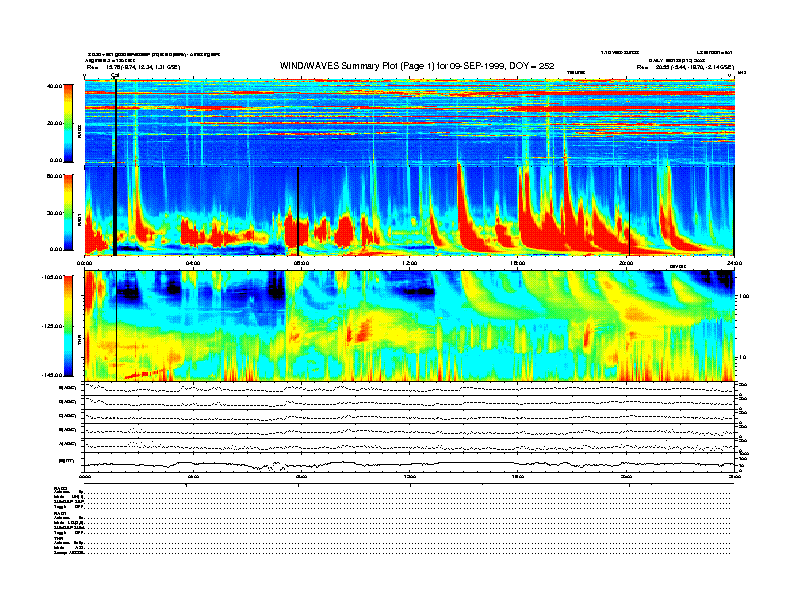792x612 pixels.
Task: Click the 16:00 tick label under RAD1 panel
Action: point(518,263)
